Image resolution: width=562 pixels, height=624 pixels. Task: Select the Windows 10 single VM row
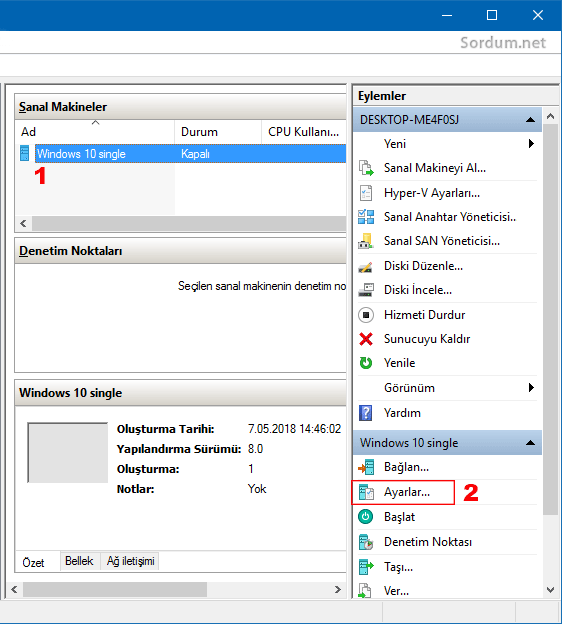(190, 154)
